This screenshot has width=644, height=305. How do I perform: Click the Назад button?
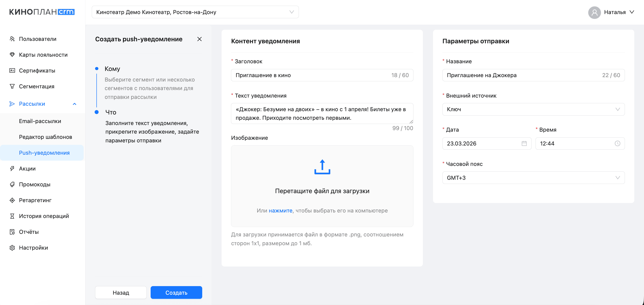(x=121, y=292)
